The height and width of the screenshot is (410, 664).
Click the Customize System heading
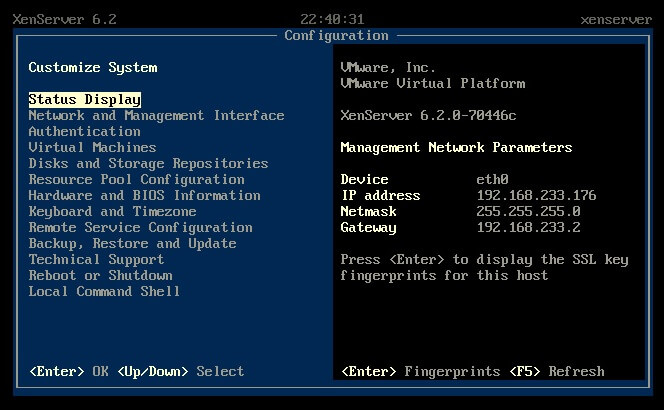[x=93, y=68]
